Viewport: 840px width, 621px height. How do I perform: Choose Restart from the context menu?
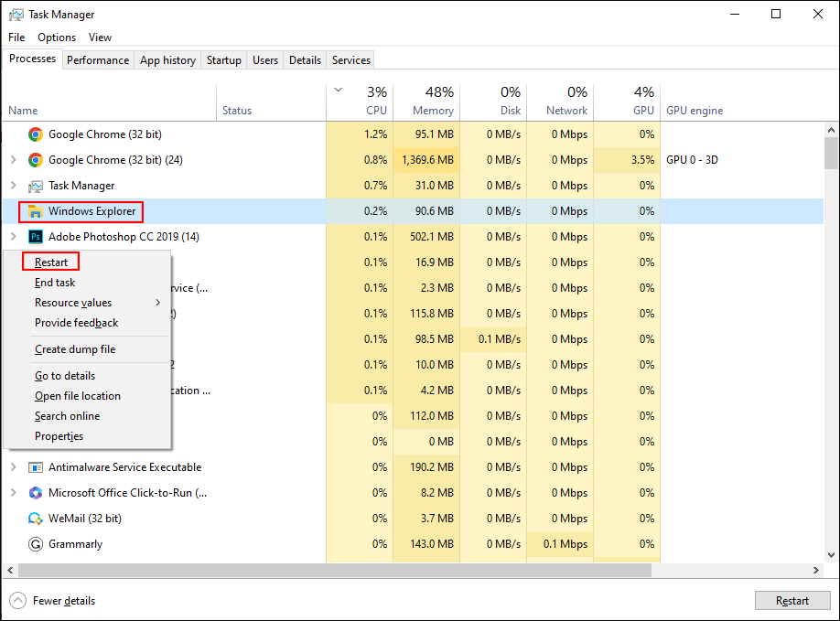51,262
